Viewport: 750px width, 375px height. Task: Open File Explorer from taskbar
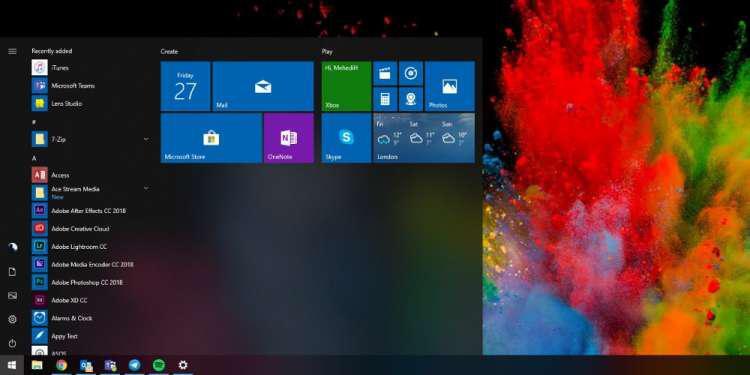(37, 365)
